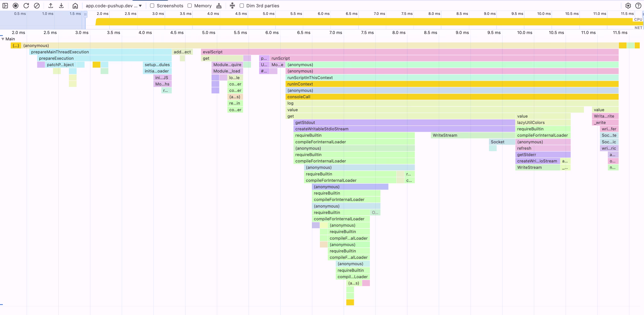Open the help question mark icon
The image size is (644, 315).
point(638,5)
